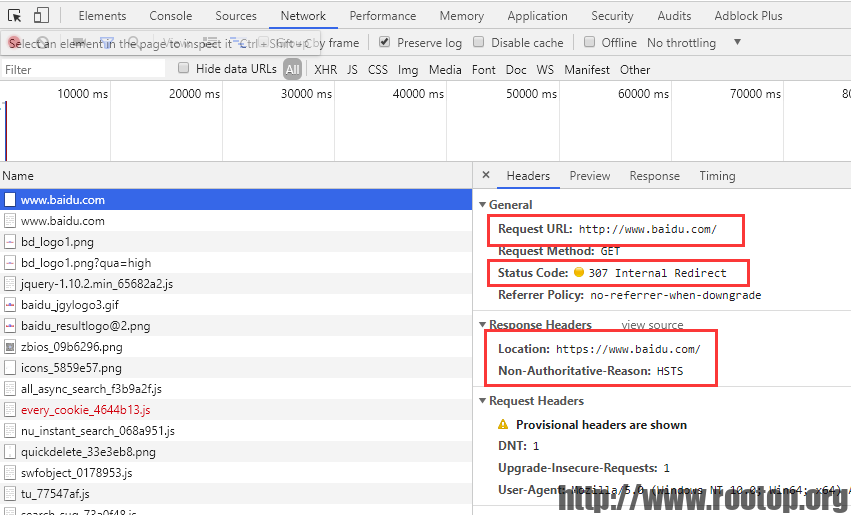Switch to the Response tab

click(x=655, y=176)
